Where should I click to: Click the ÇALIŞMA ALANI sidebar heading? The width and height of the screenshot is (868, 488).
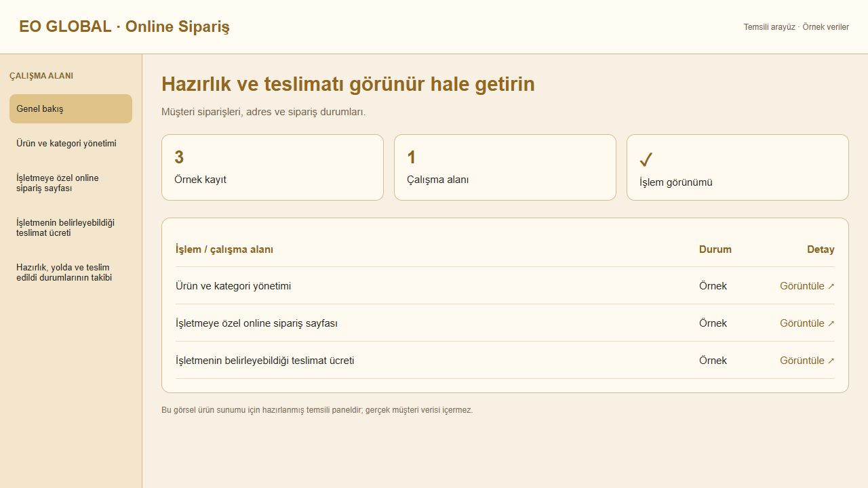coord(41,76)
